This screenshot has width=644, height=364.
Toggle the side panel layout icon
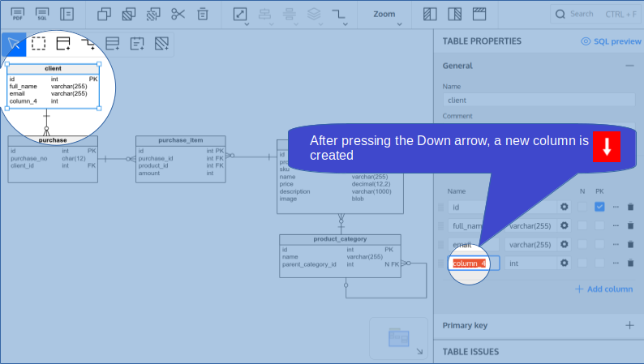point(67,15)
